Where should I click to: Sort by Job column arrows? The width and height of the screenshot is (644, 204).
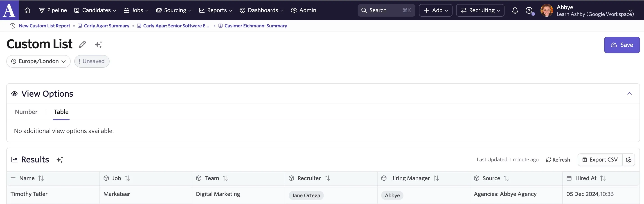coord(128,178)
